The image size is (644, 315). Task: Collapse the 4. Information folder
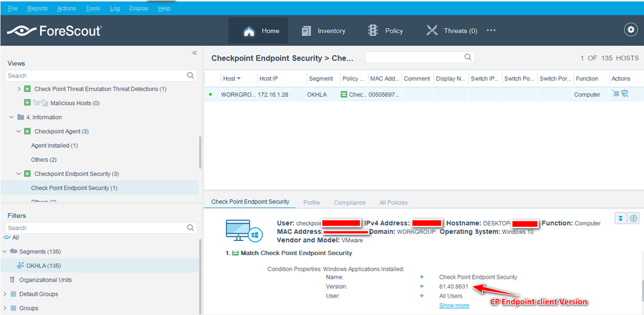[x=11, y=117]
